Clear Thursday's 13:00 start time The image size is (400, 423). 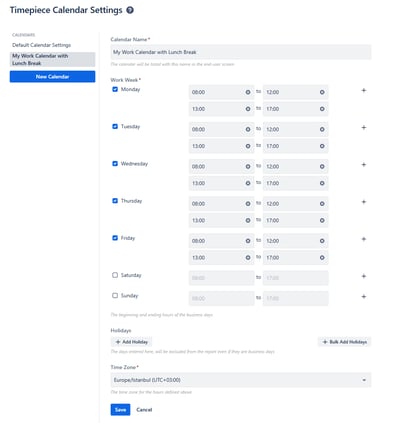point(248,220)
